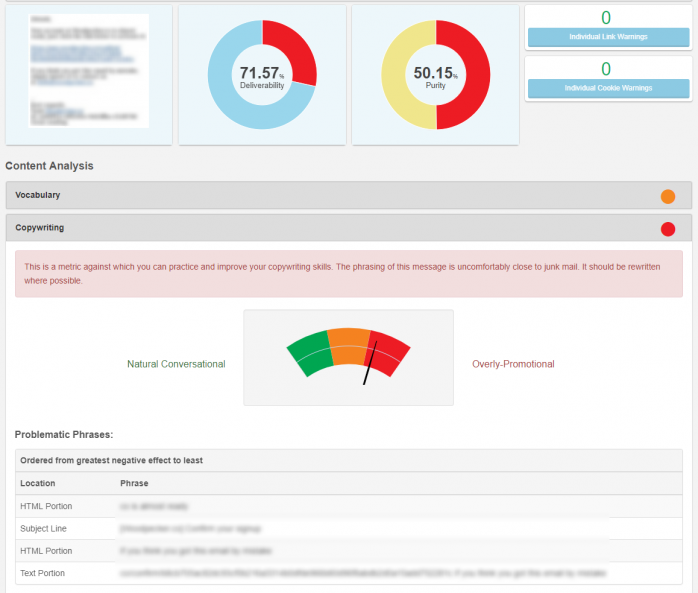Click the email preview thumbnail
698x593 pixels.
[88, 71]
